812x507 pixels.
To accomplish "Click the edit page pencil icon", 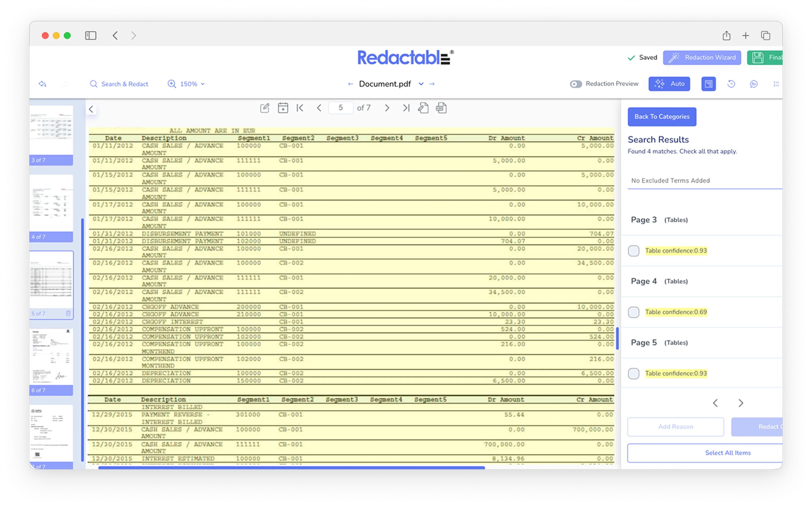I will 265,108.
